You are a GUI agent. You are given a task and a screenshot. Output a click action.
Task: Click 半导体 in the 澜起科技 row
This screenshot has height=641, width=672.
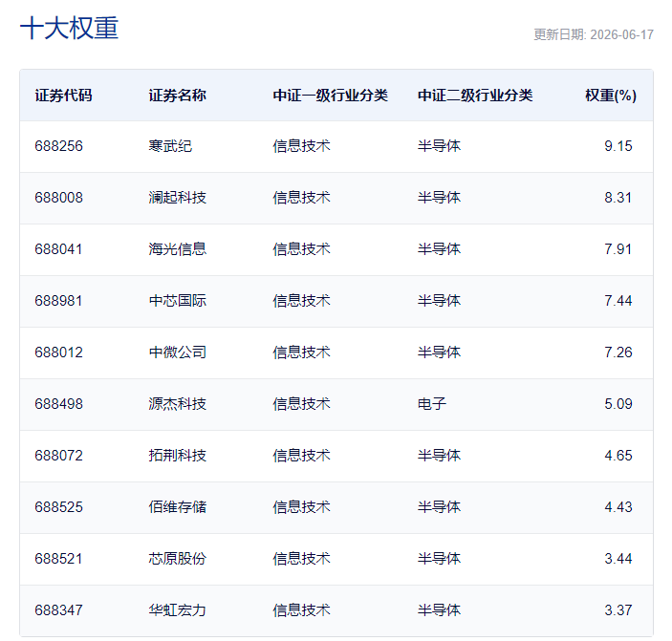pos(440,198)
